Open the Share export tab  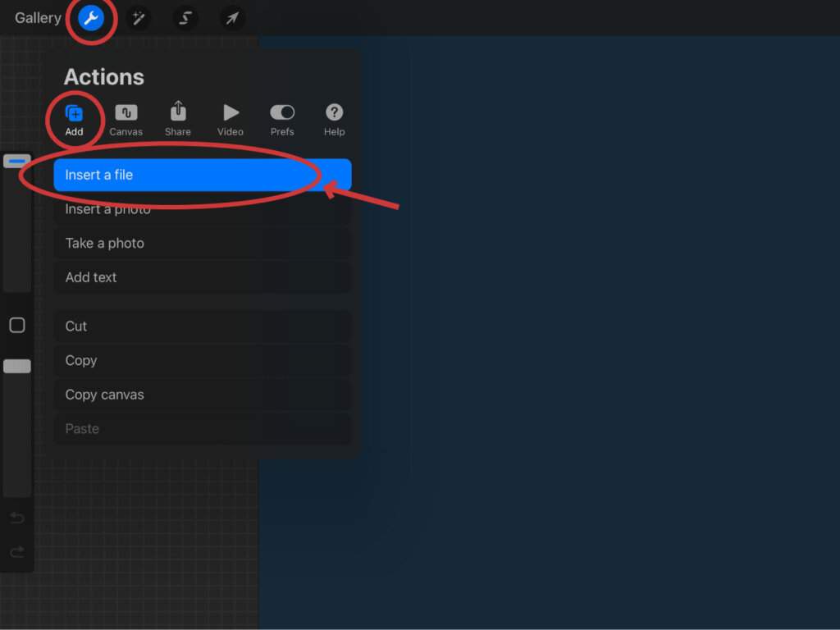tap(178, 120)
